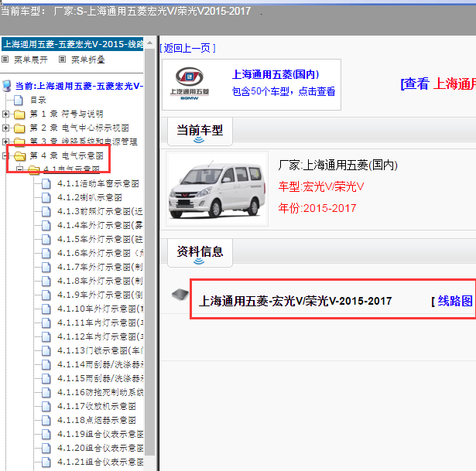Open 4.1.8车外灯示意图(制 entry
The width and height of the screenshot is (476, 471).
pyautogui.click(x=100, y=282)
